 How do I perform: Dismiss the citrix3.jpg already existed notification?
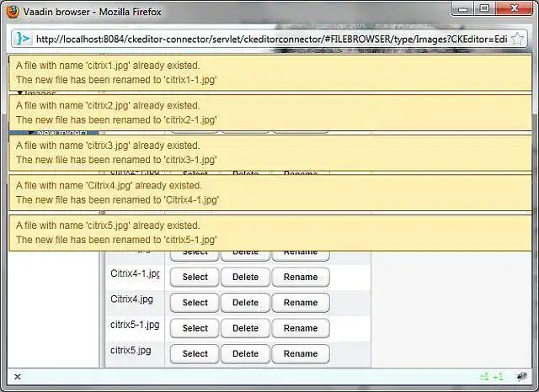coord(270,152)
